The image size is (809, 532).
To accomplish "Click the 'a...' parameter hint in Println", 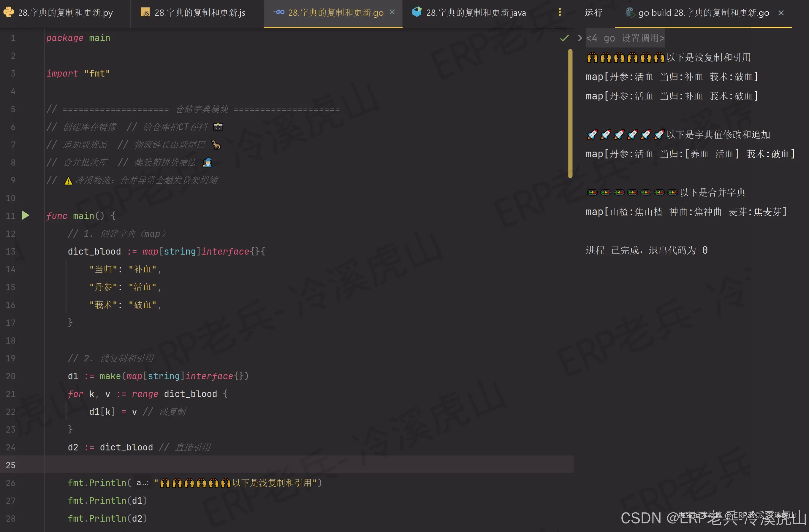I will click(142, 483).
